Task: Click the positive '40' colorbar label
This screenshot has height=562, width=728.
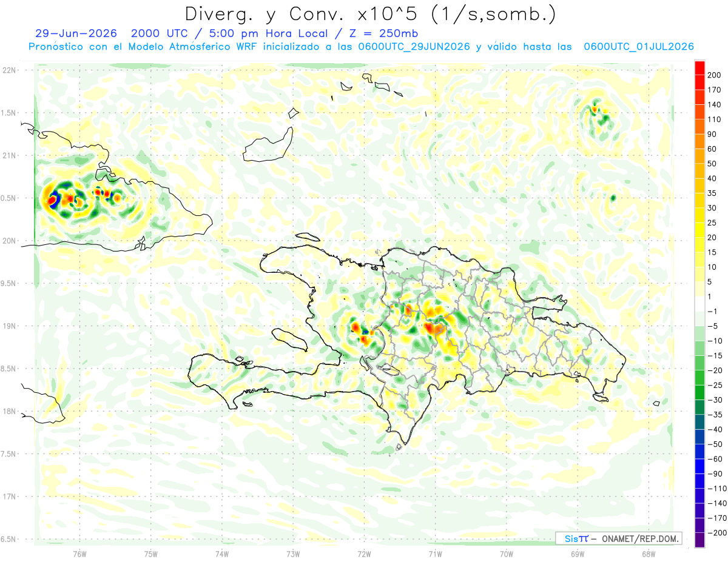Action: [x=712, y=178]
